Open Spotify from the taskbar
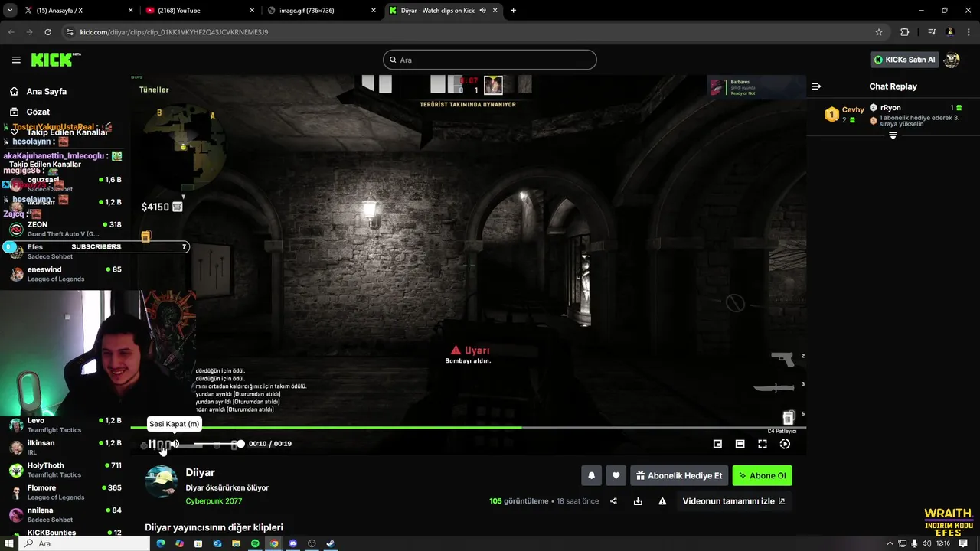The height and width of the screenshot is (551, 980). pyautogui.click(x=255, y=543)
